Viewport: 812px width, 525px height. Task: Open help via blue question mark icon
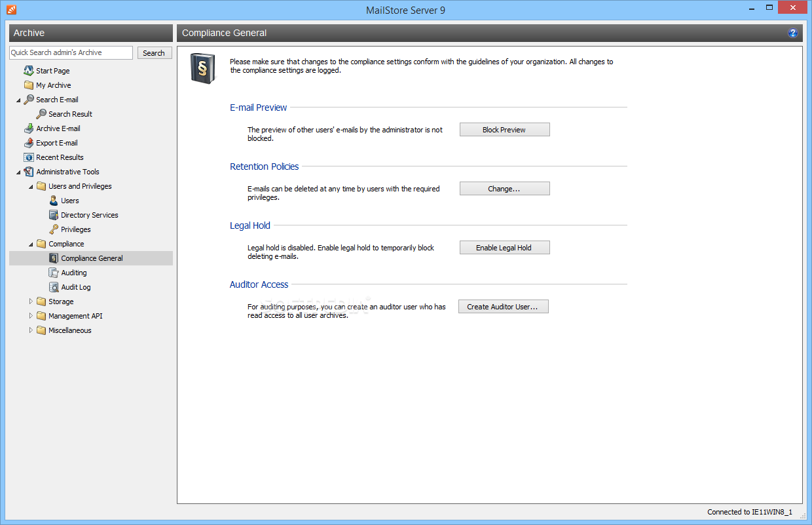click(x=793, y=33)
